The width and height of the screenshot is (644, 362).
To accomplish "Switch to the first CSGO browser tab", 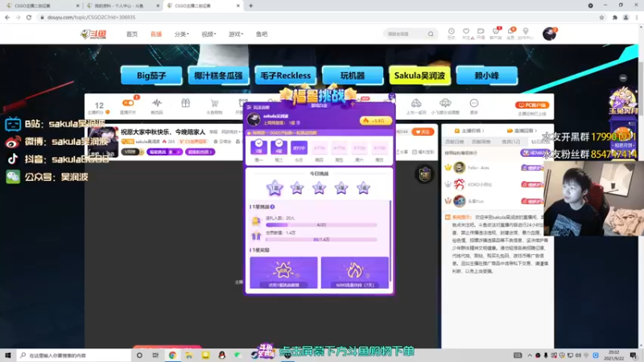I will click(41, 6).
